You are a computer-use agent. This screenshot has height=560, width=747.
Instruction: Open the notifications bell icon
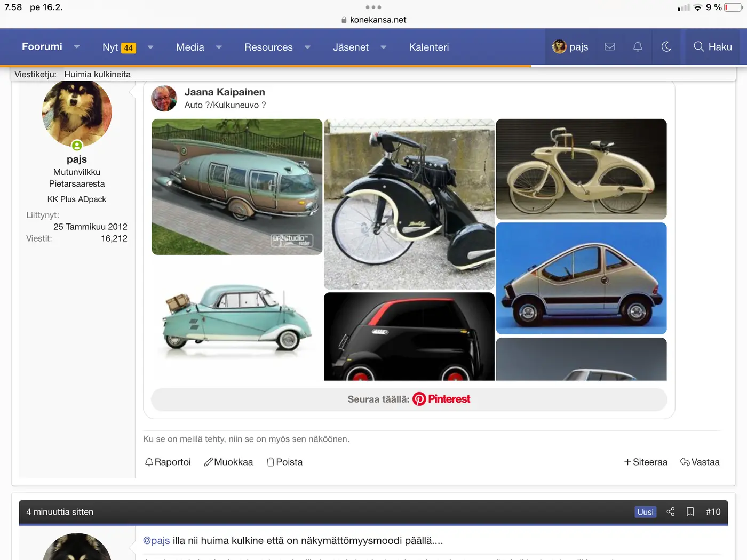(x=638, y=47)
